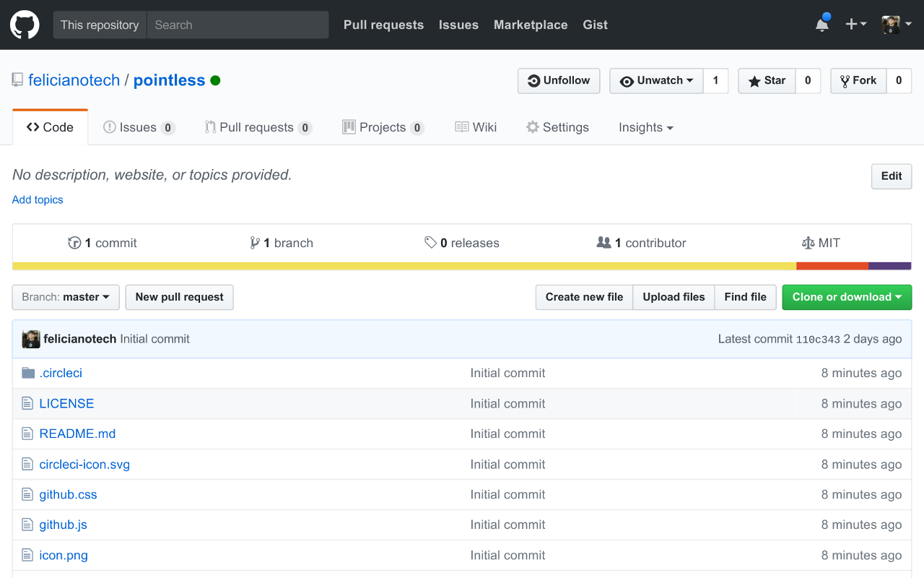Open the Settings tab
Image resolution: width=924 pixels, height=578 pixels.
click(x=557, y=127)
